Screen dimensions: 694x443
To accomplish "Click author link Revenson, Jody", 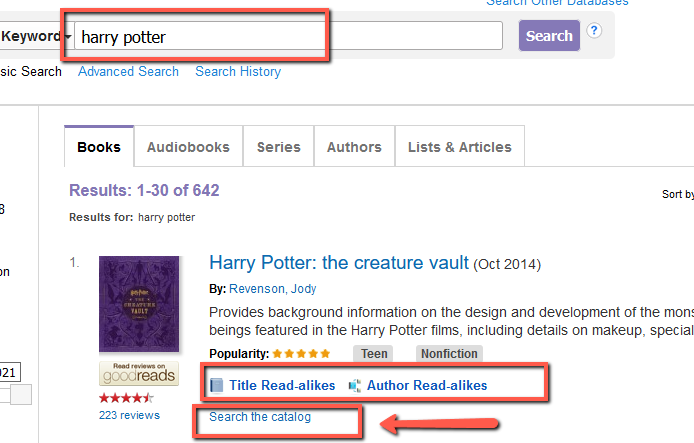I will 273,289.
